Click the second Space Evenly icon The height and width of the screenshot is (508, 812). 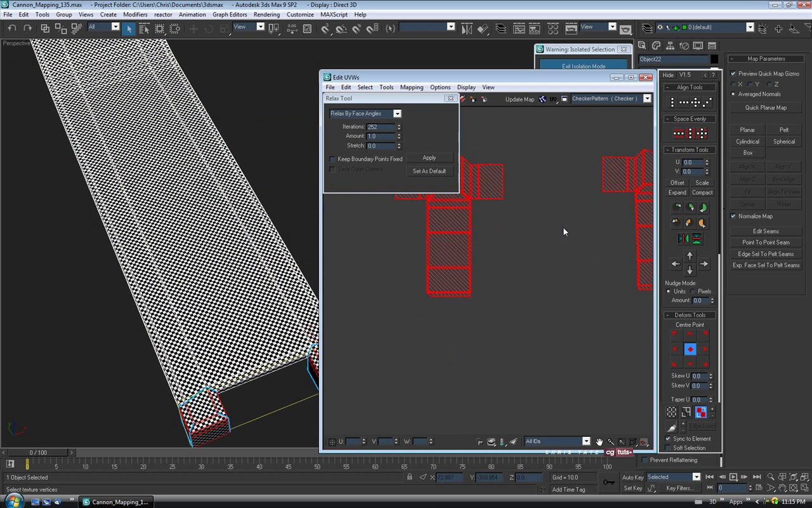point(691,133)
